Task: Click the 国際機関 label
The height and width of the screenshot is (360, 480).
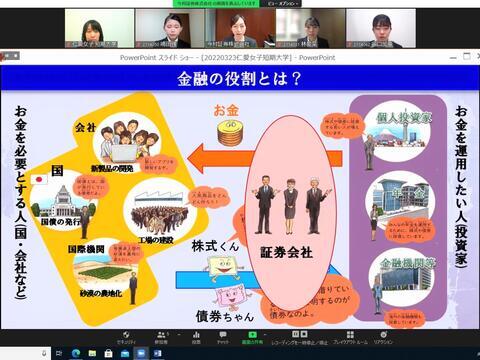Action: tap(86, 249)
